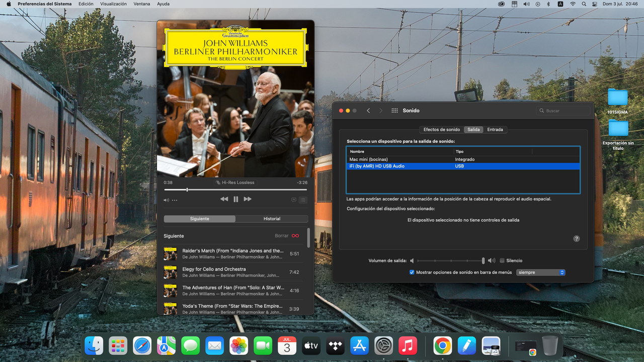Show lyrics in Music mini player

click(294, 200)
